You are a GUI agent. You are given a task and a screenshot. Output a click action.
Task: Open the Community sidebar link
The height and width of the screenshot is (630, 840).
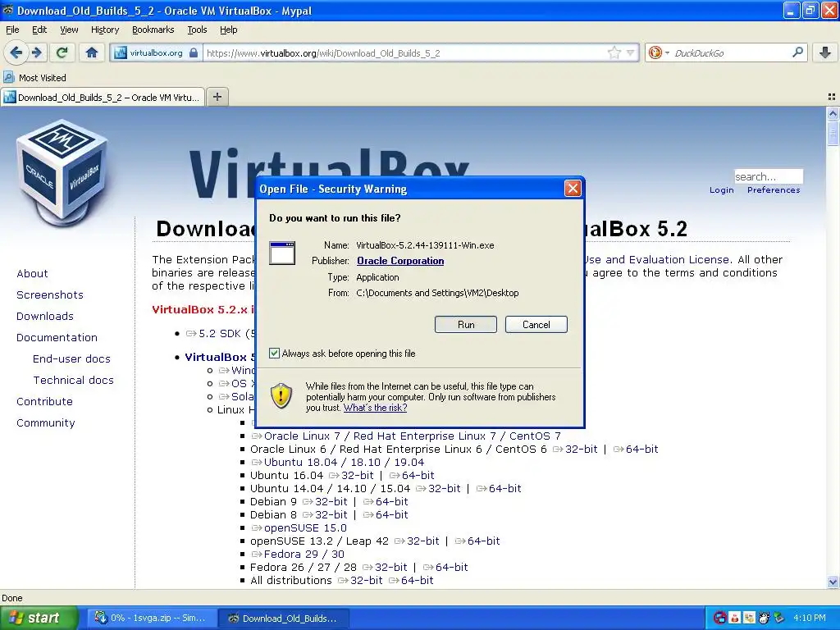pyautogui.click(x=46, y=423)
